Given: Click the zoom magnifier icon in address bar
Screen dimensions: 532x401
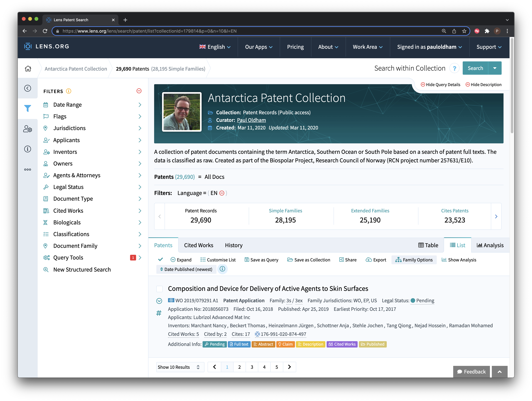Looking at the screenshot, I should tap(444, 31).
